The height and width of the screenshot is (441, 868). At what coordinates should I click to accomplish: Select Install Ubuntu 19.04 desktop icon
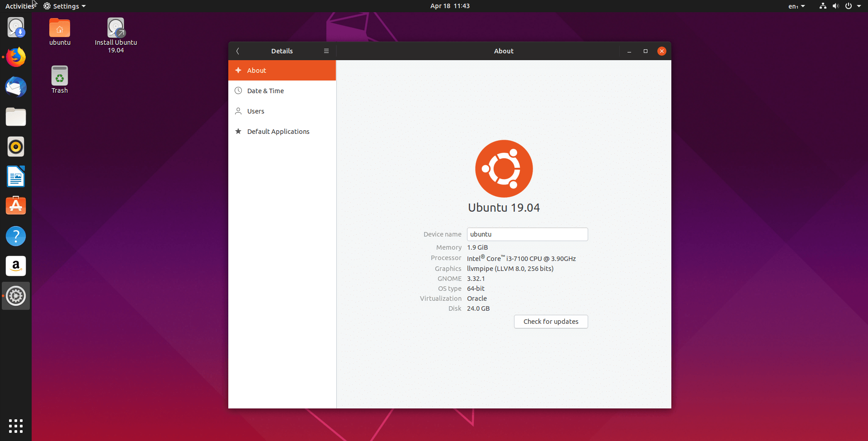click(116, 36)
